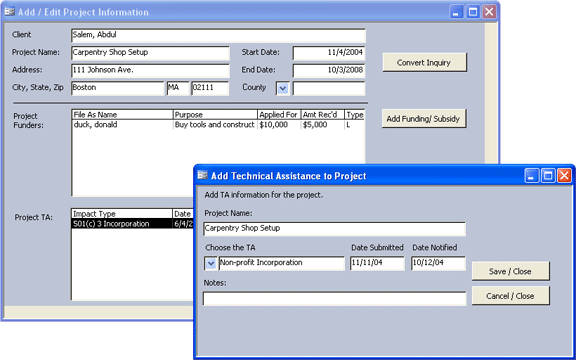Screen dimensions: 576x360
Task: Select the duck, donald funder row
Action: click(218, 125)
